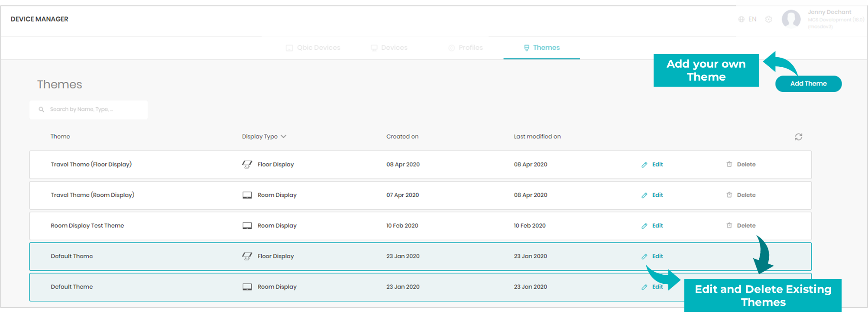Click the Last modified on column header
Viewport: 868px width, 315px height.
(537, 136)
